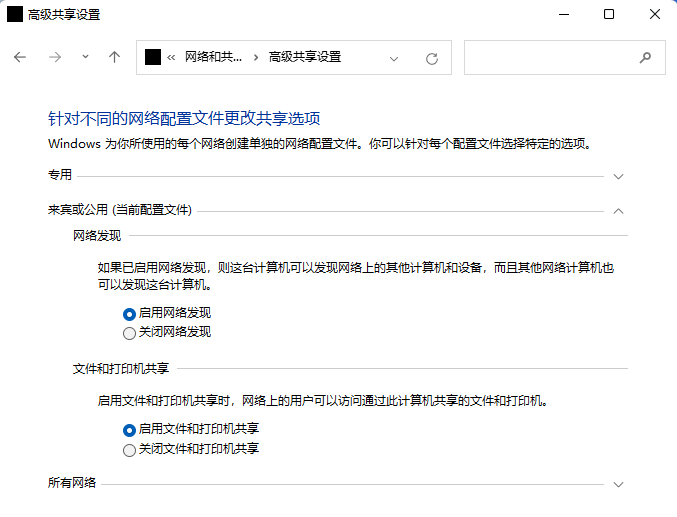Image resolution: width=677 pixels, height=517 pixels.
Task: Select the 高级共享设置 breadcrumb segment
Action: pyautogui.click(x=304, y=58)
